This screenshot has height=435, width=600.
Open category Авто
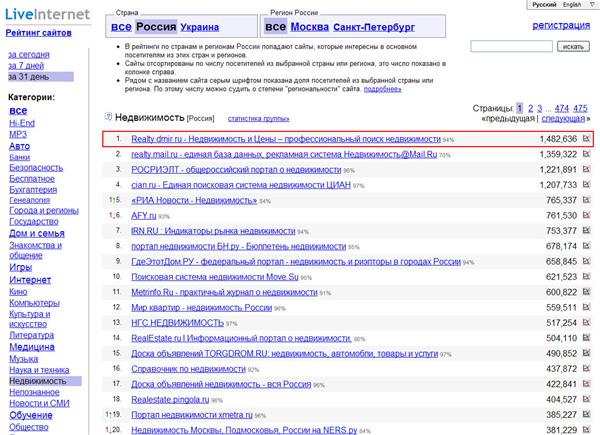[x=20, y=146]
